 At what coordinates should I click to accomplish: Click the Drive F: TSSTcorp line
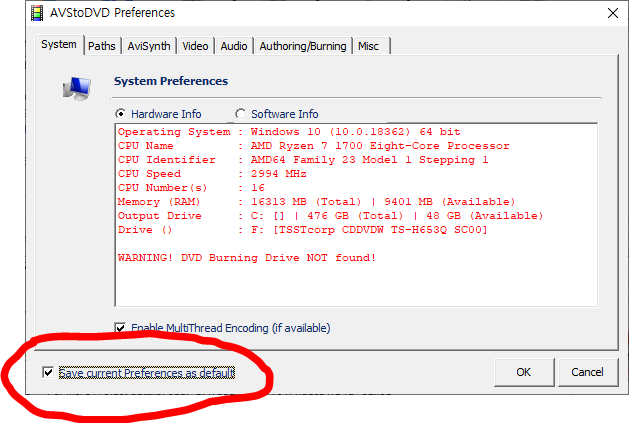tap(302, 230)
